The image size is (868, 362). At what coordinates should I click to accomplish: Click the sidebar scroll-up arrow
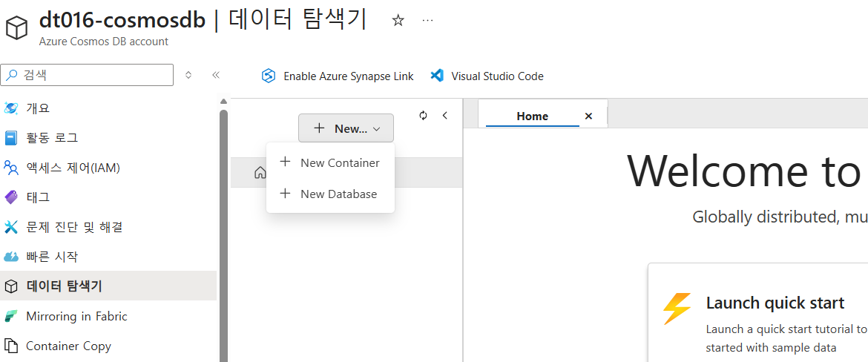[223, 102]
